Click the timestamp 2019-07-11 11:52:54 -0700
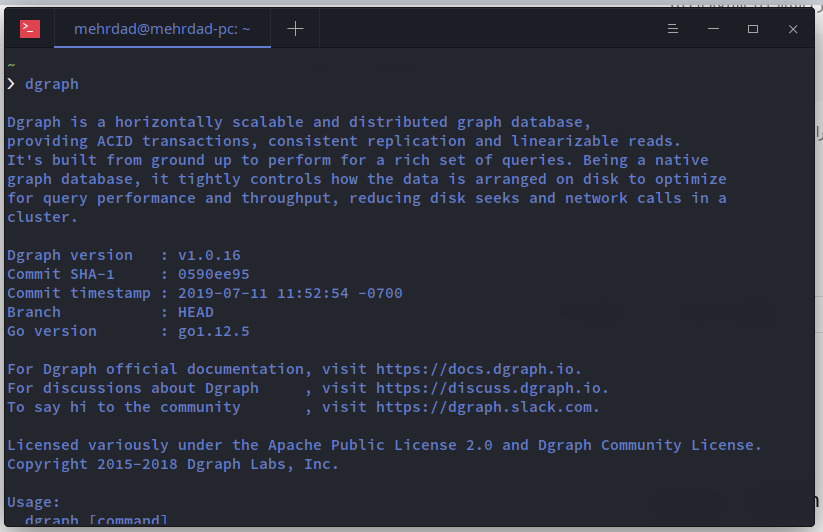Image resolution: width=823 pixels, height=532 pixels. point(290,293)
